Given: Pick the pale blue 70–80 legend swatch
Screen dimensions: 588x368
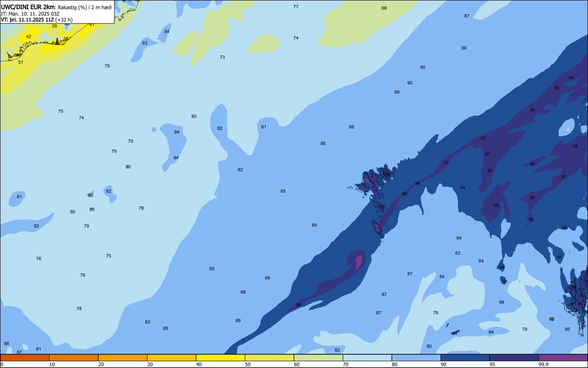Looking at the screenshot, I should click(x=367, y=357).
